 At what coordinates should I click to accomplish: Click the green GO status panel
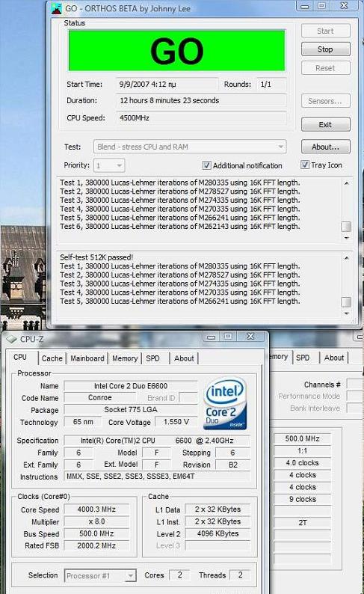(176, 50)
